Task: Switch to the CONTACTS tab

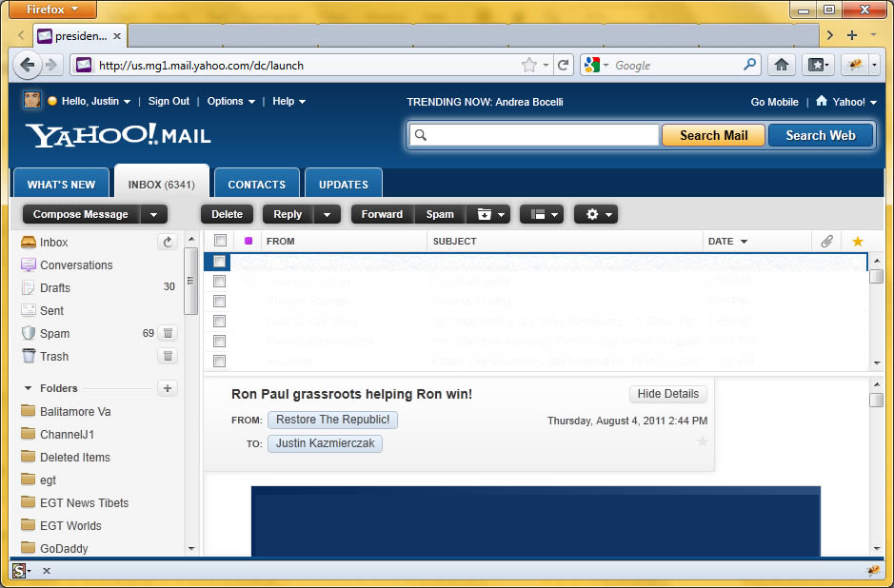Action: (256, 184)
